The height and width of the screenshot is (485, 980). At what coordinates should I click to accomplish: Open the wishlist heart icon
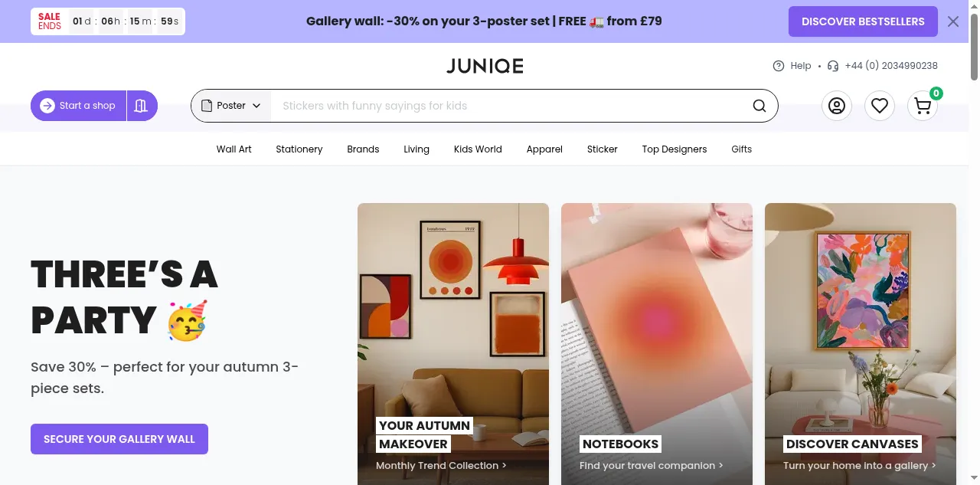(880, 106)
